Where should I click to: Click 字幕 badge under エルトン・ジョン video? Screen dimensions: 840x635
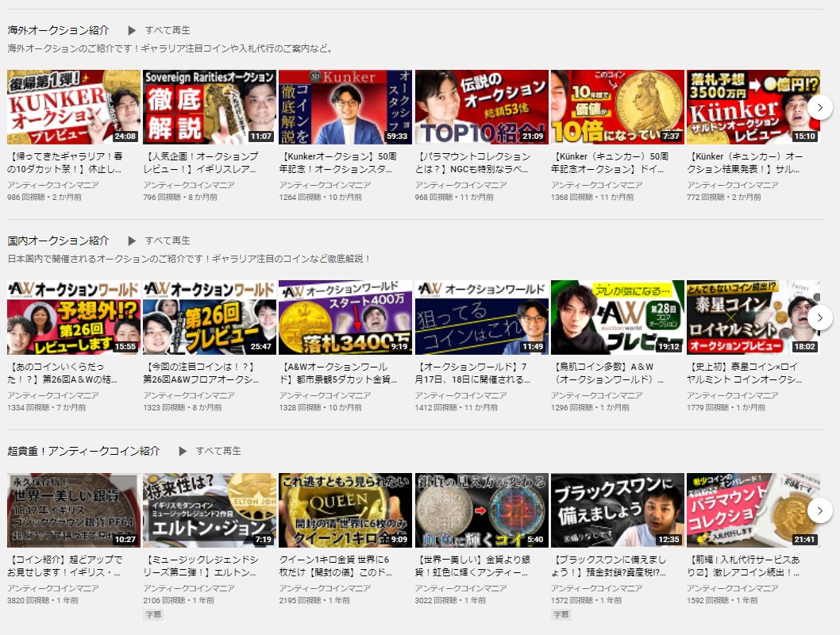pos(153,614)
